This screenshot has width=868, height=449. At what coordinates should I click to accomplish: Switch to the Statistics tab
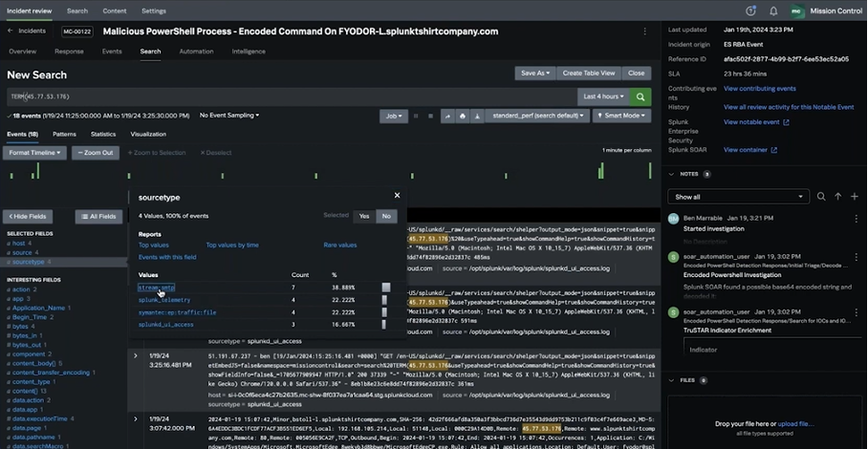coord(103,135)
